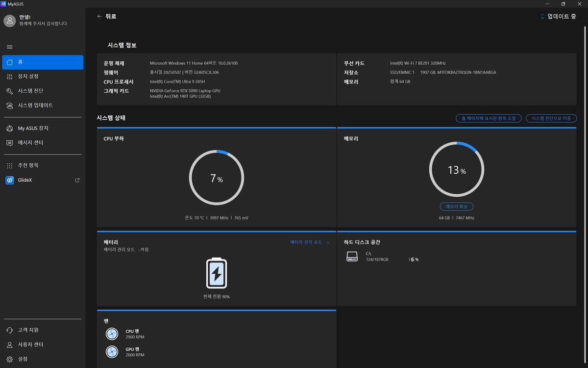Click the home icon next to 홈
Viewport: 588px width, 368px height.
click(9, 62)
